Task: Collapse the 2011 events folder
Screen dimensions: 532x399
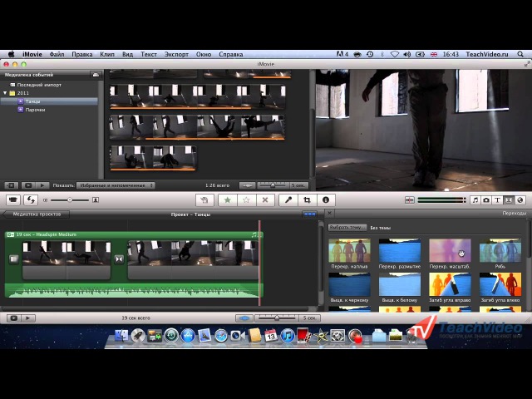Action: point(5,93)
